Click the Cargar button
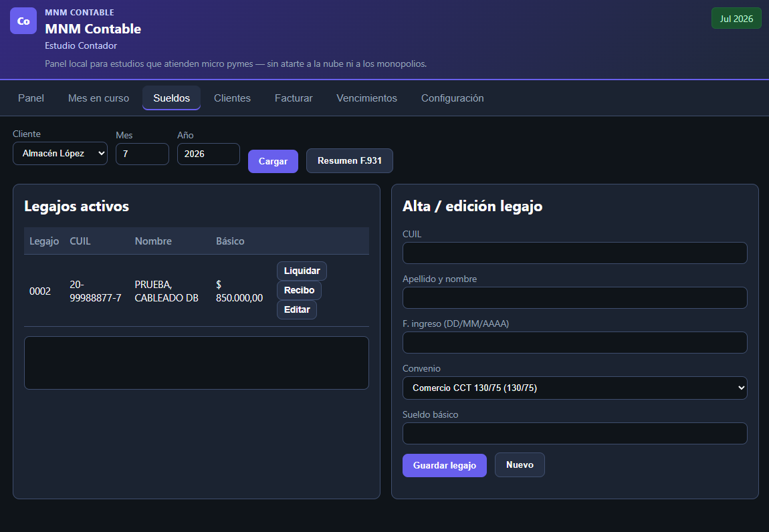The height and width of the screenshot is (532, 769). 273,161
